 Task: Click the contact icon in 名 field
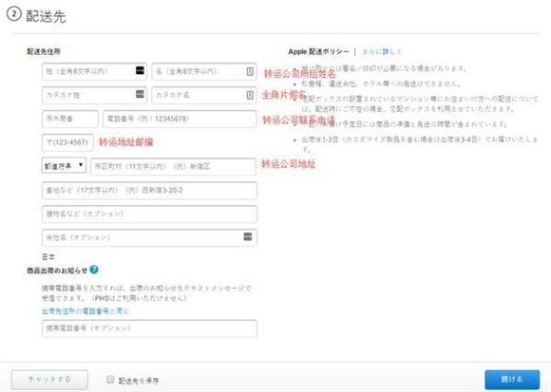point(250,71)
